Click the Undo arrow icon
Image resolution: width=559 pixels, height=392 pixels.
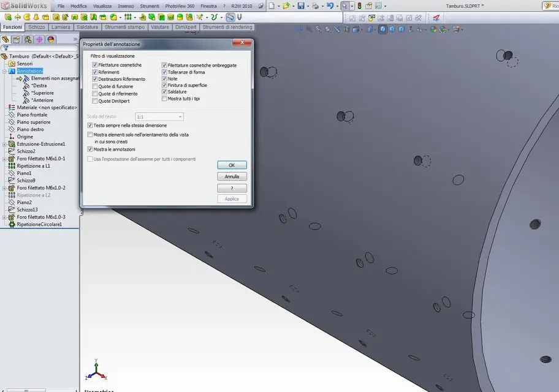(330, 6)
